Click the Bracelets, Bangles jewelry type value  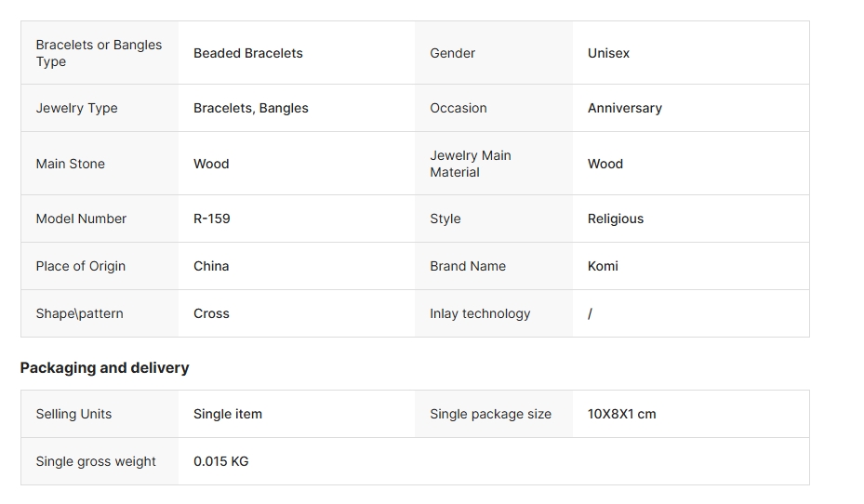250,108
